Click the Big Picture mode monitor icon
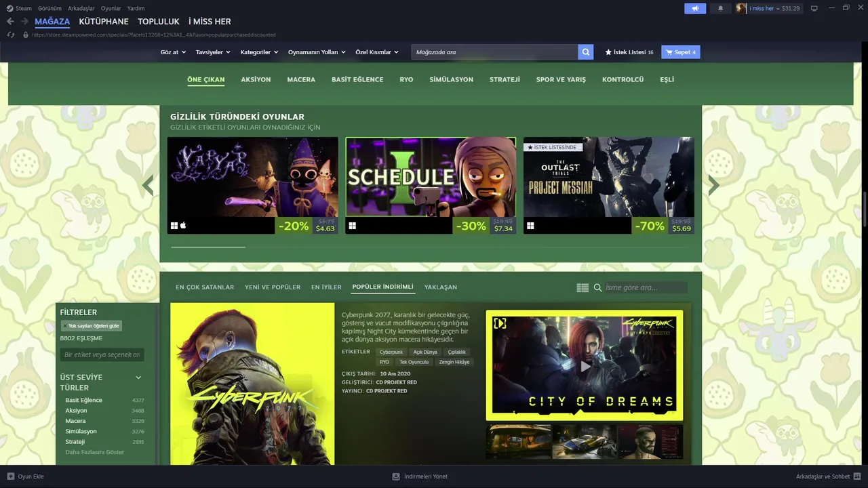868x488 pixels. point(814,8)
